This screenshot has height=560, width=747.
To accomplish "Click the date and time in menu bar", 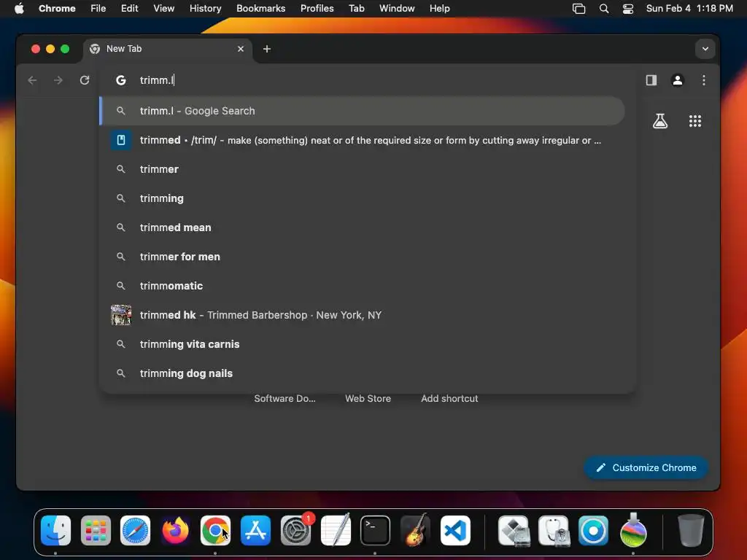I will click(x=689, y=9).
